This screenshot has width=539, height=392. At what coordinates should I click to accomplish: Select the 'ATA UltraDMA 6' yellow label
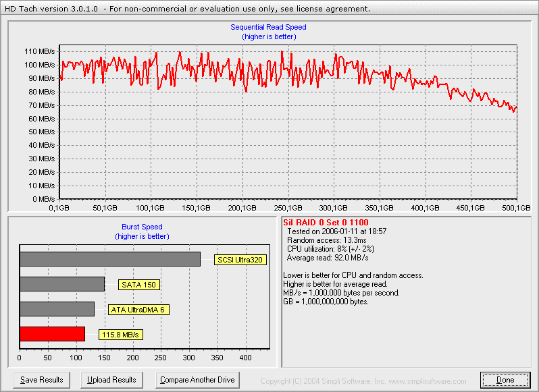coord(138,310)
